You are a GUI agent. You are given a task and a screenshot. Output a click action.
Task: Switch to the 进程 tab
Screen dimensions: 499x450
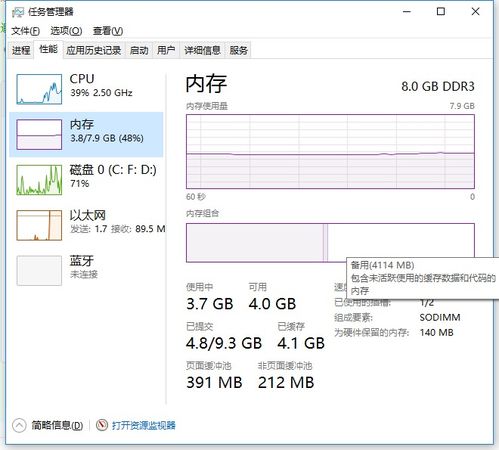coord(21,50)
